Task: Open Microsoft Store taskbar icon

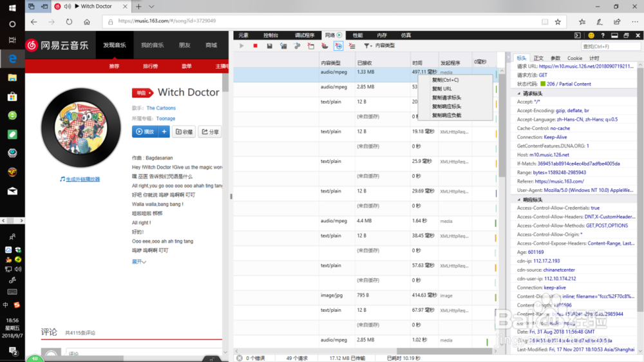Action: (12, 97)
